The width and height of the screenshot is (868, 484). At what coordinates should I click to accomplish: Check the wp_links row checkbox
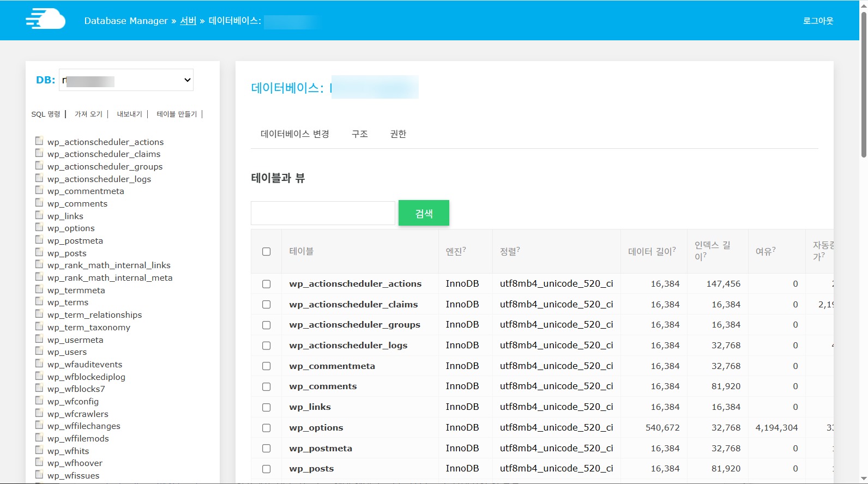click(266, 408)
